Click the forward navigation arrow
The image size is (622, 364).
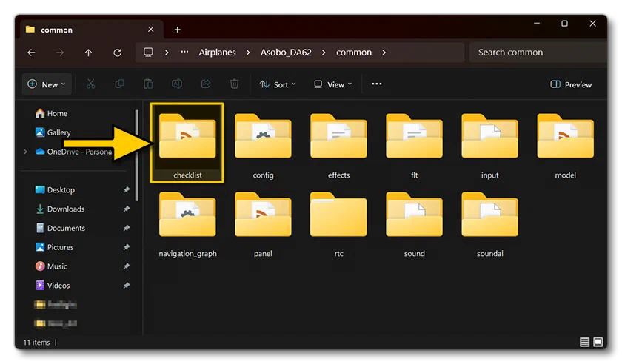click(x=60, y=53)
